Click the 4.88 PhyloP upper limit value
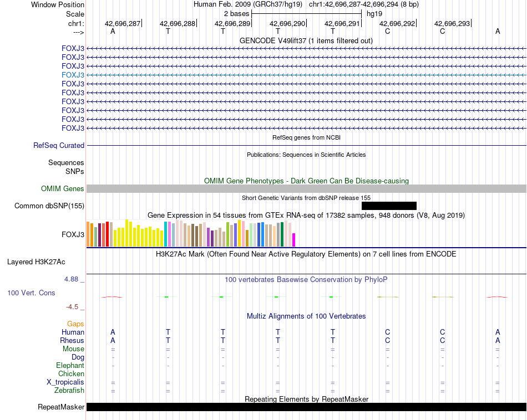Image resolution: width=527 pixels, height=420 pixels. coord(71,279)
